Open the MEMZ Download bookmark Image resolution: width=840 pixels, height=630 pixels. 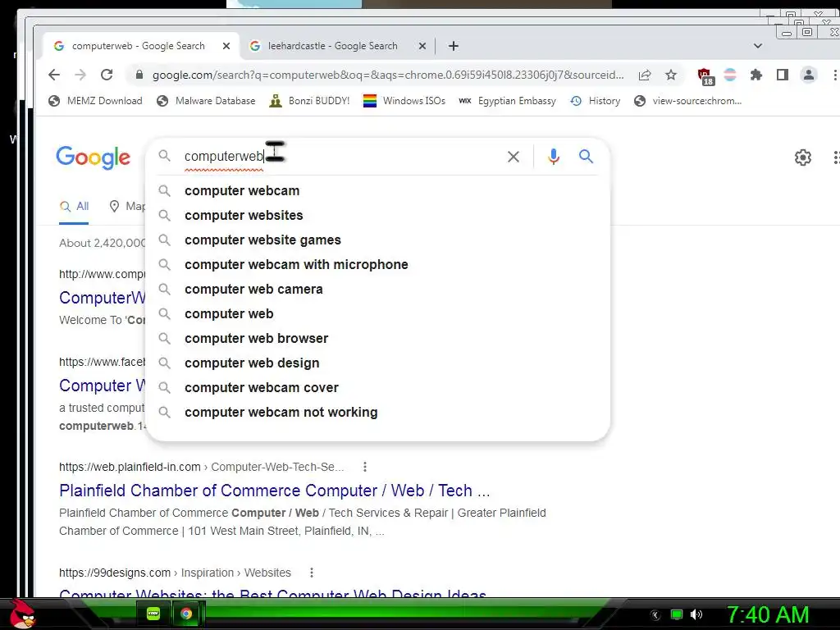pyautogui.click(x=95, y=101)
